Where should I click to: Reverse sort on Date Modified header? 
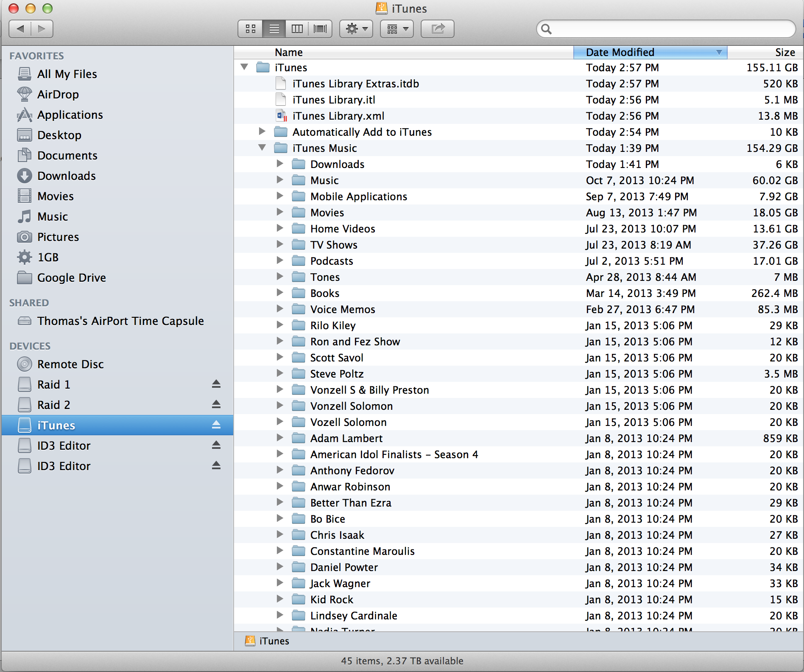point(650,52)
